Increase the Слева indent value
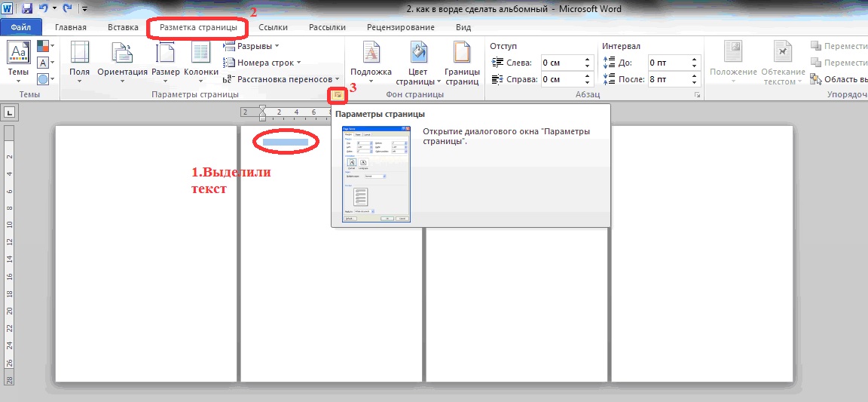 coord(586,60)
